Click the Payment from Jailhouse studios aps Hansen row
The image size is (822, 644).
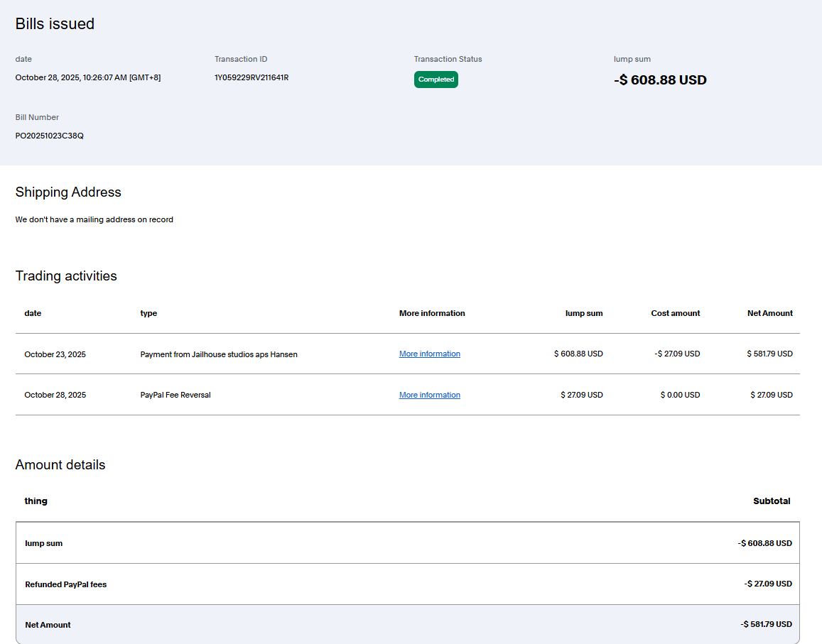(x=219, y=354)
